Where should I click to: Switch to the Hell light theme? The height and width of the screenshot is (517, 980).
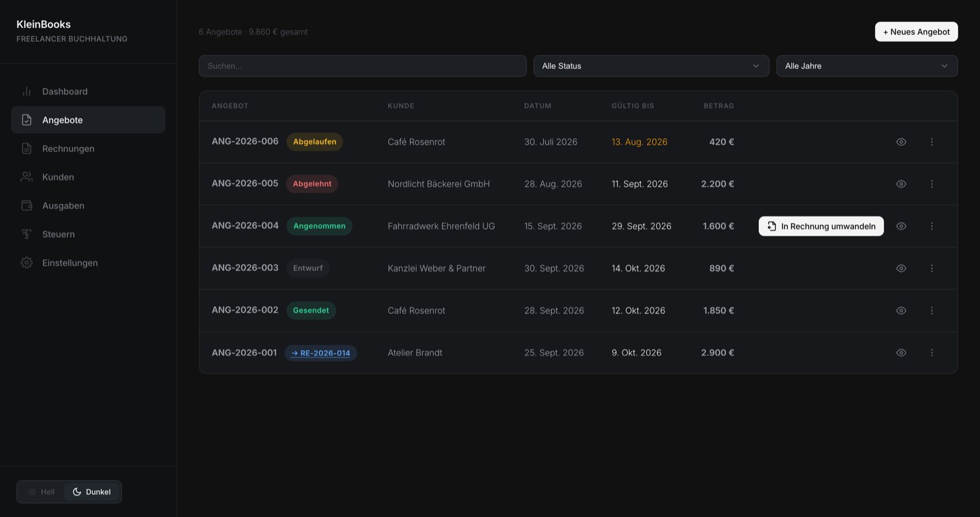point(41,492)
